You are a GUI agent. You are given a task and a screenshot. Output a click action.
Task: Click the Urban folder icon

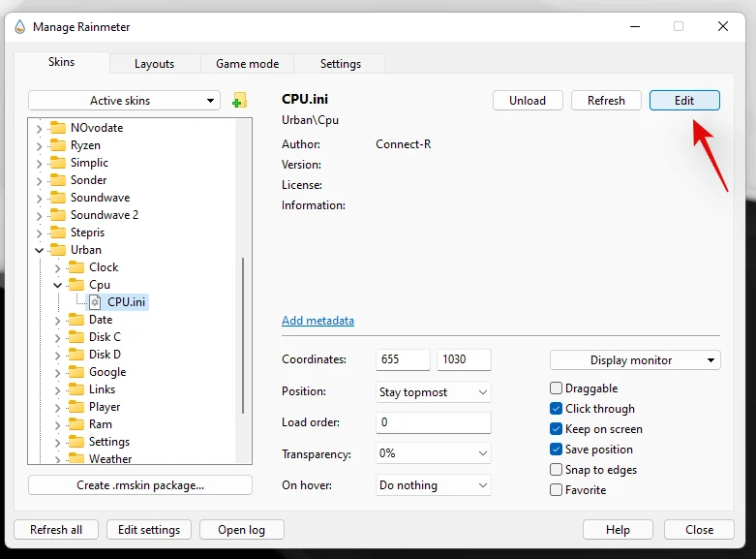pyautogui.click(x=58, y=250)
